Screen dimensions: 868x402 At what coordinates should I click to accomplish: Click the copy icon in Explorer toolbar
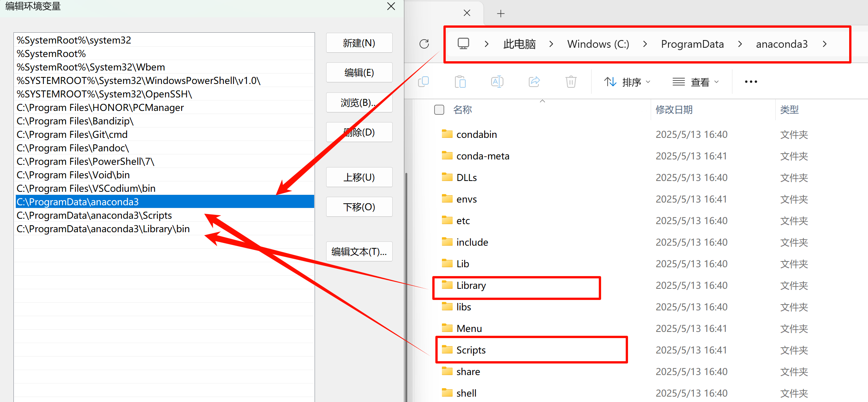pyautogui.click(x=423, y=82)
